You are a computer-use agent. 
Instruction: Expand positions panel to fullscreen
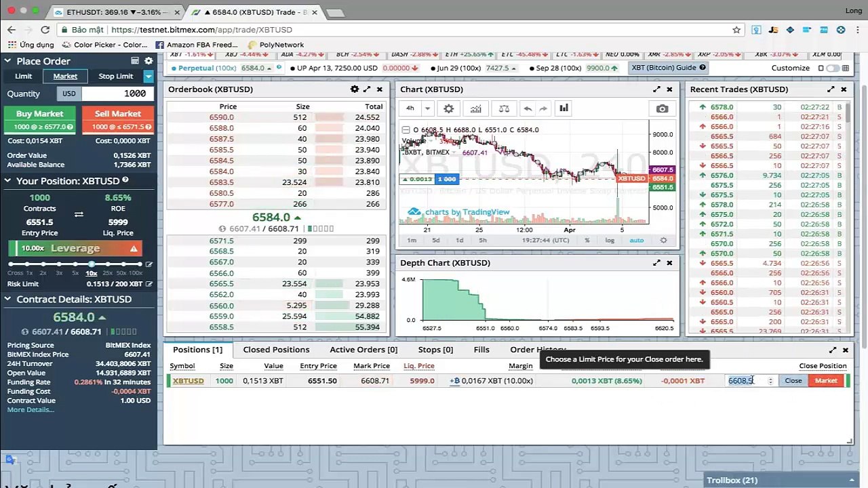point(832,350)
